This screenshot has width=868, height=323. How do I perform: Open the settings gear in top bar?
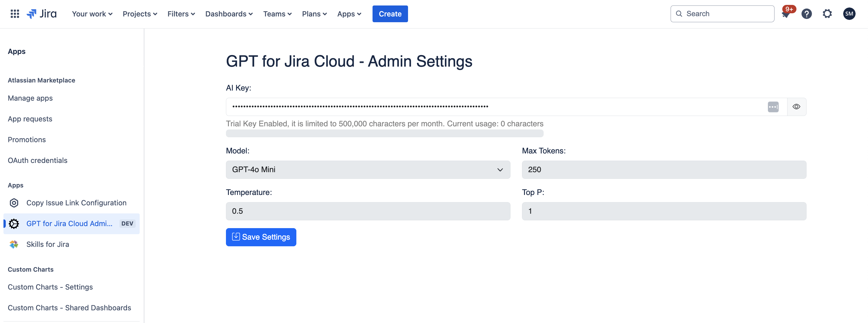(x=827, y=14)
